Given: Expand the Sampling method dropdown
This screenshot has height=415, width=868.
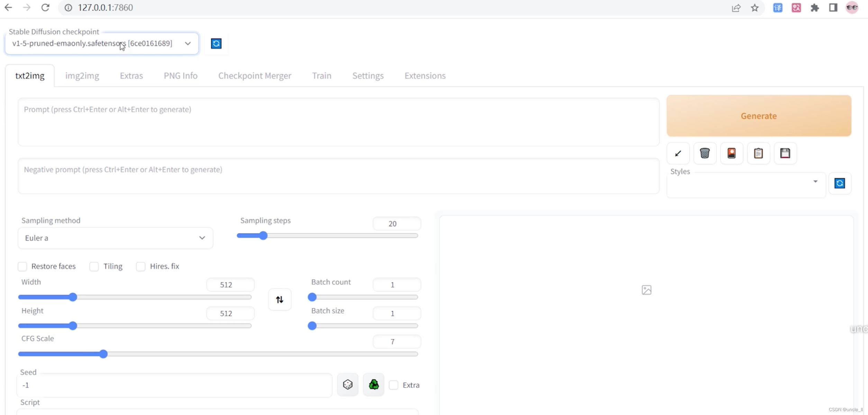Looking at the screenshot, I should pos(115,238).
